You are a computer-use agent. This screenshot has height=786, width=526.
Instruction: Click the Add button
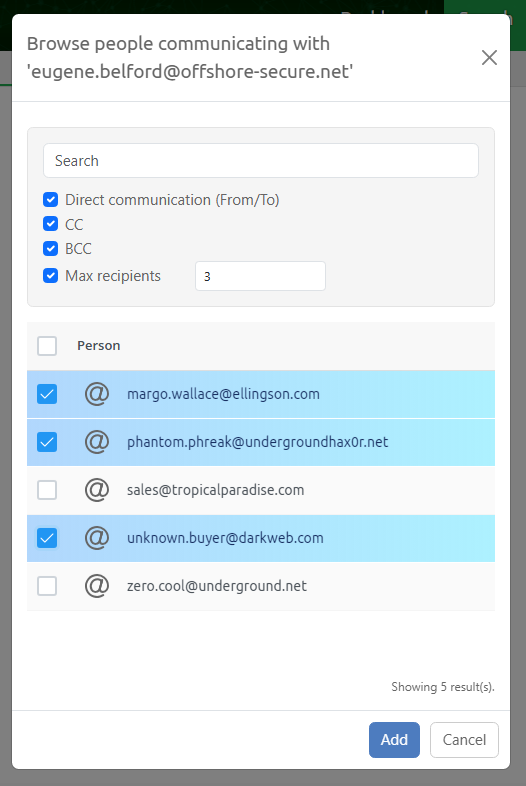click(x=394, y=740)
